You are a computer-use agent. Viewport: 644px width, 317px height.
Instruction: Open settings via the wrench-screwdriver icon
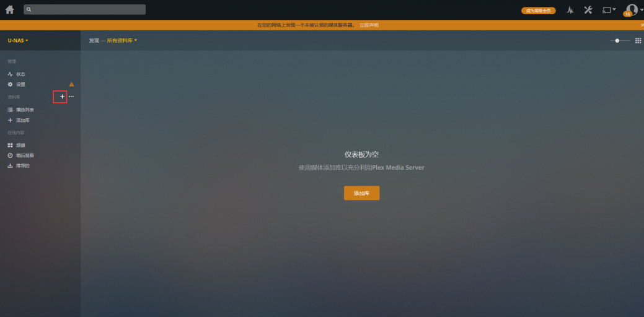point(588,10)
